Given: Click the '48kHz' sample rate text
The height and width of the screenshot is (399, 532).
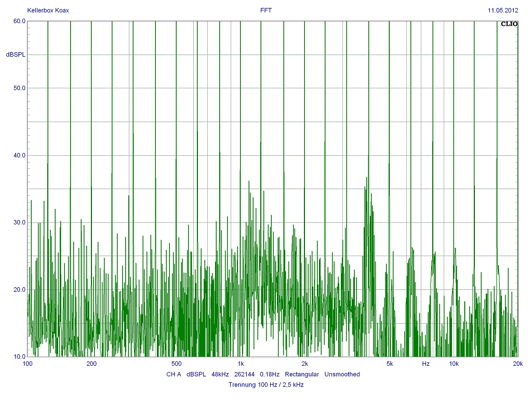Looking at the screenshot, I should coord(220,375).
